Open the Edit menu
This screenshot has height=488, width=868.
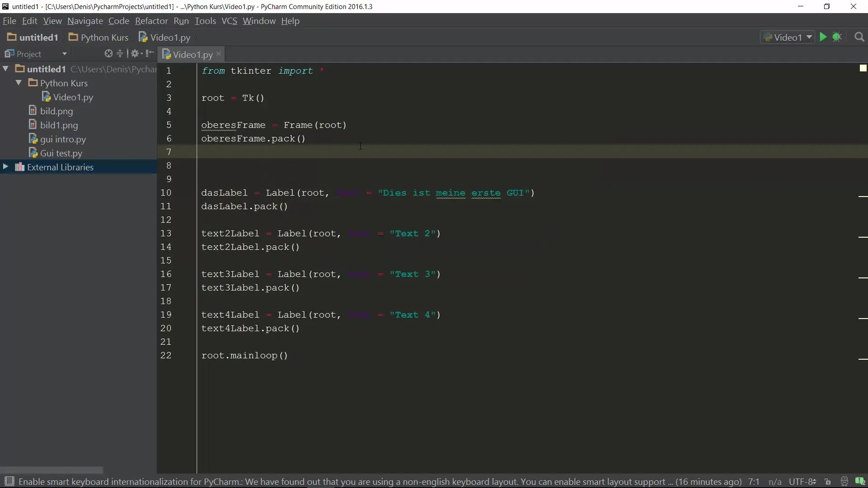[x=30, y=21]
